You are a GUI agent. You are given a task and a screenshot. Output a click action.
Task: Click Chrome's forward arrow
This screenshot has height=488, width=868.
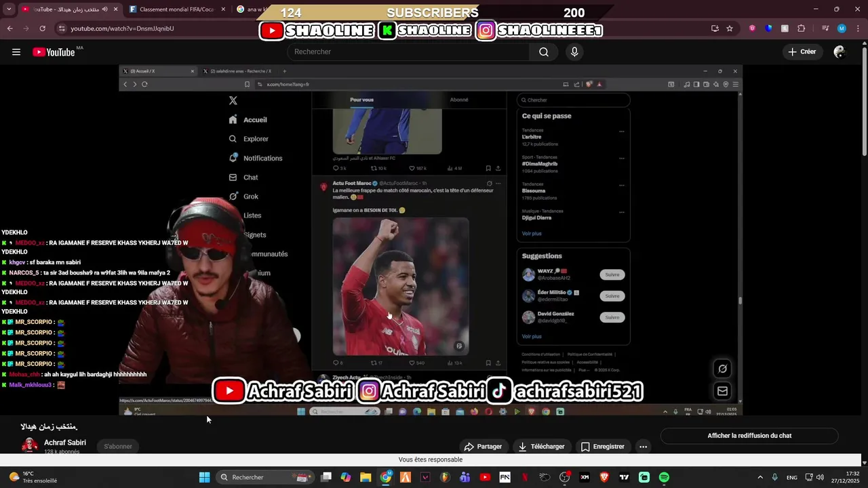[x=26, y=28]
